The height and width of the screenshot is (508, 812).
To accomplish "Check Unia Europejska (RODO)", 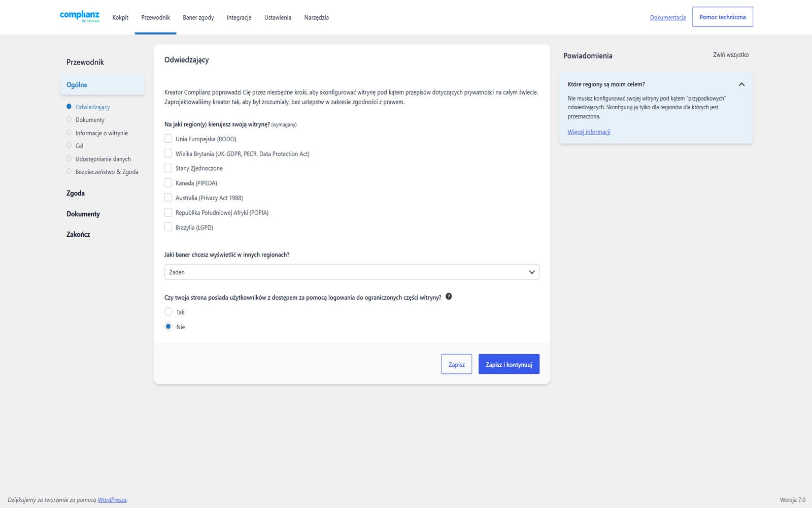I will point(168,139).
